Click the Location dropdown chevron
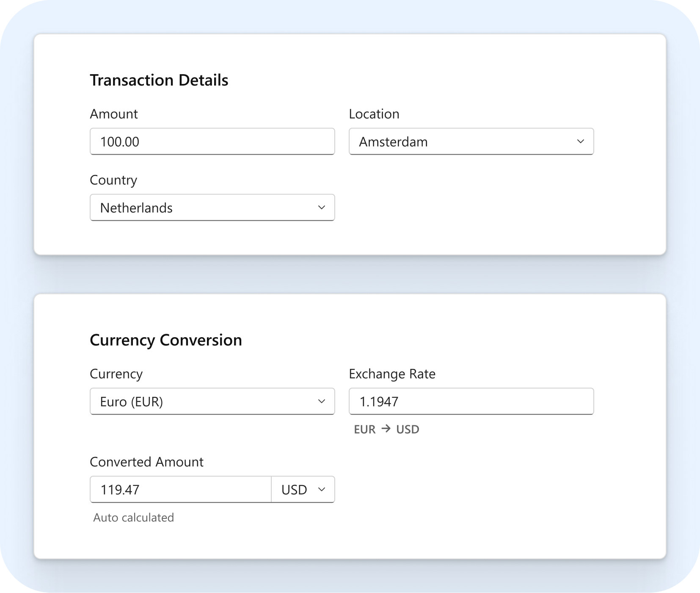This screenshot has width=700, height=593. 581,141
